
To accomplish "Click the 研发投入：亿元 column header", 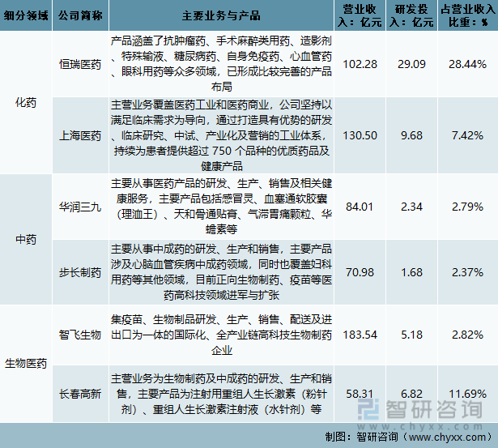I will click(x=411, y=15).
